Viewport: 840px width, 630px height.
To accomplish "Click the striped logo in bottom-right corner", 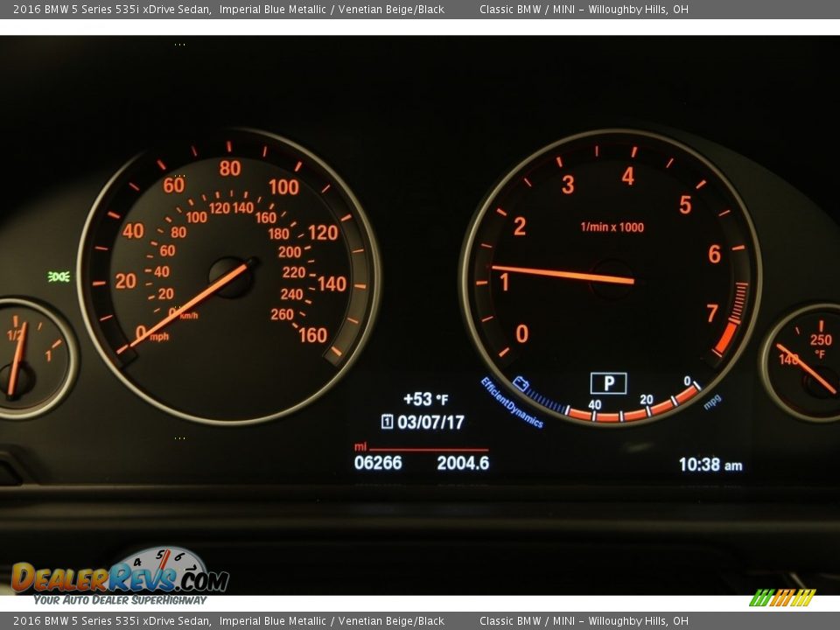I will (x=781, y=598).
